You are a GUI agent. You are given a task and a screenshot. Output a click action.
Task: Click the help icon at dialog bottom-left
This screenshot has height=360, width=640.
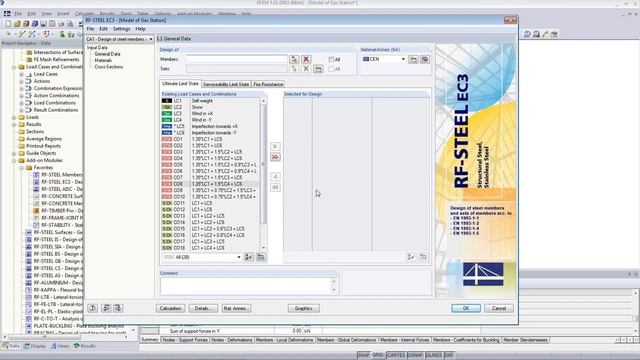92,308
